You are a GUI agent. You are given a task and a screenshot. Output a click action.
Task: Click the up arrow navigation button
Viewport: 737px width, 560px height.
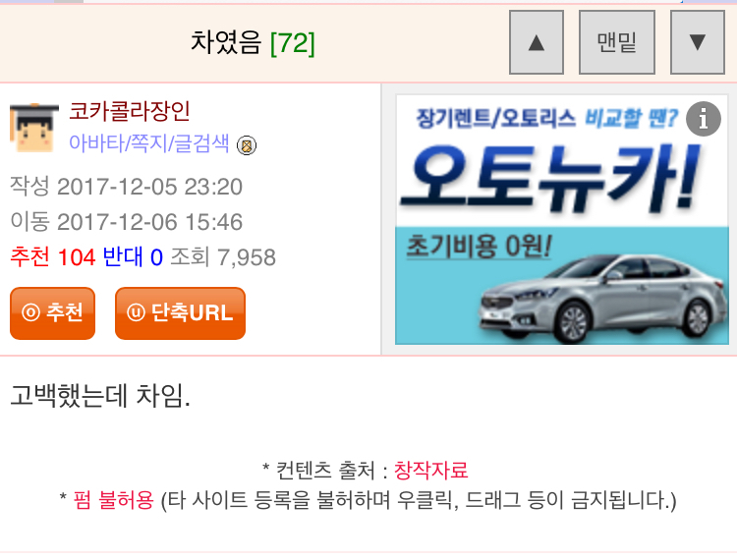pos(537,42)
